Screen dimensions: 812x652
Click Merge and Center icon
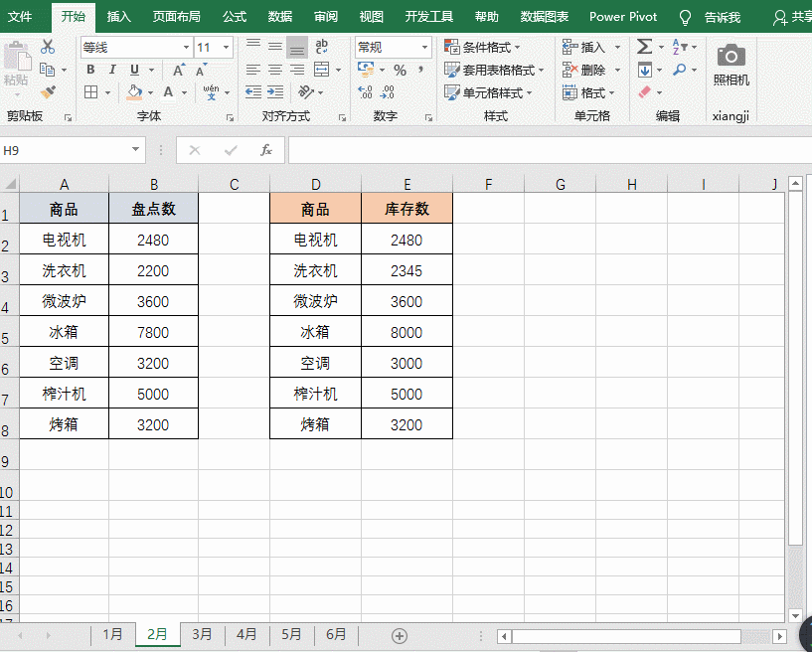point(322,70)
